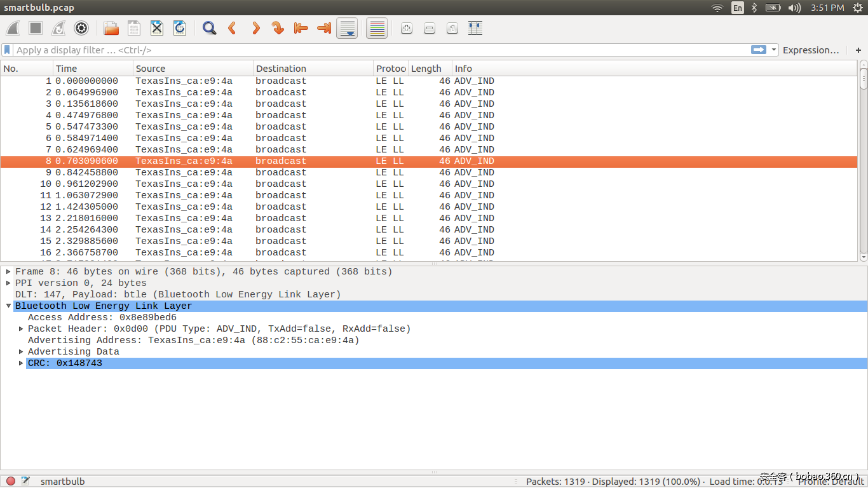
Task: Toggle packet colorization button
Action: [377, 28]
